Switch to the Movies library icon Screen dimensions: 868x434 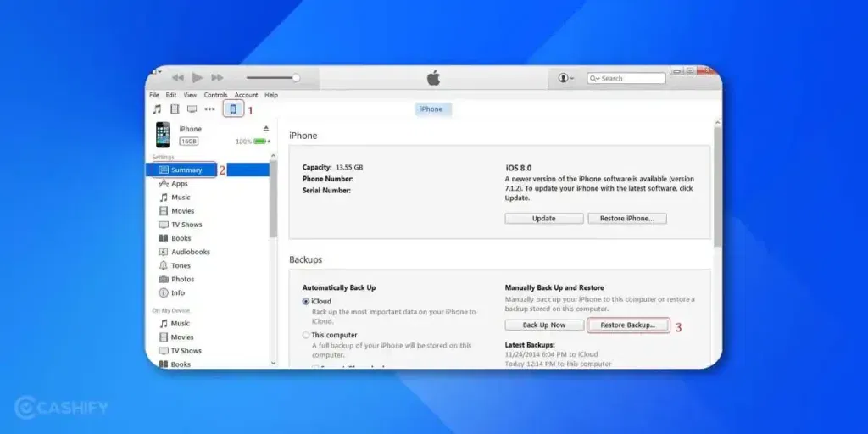(175, 109)
